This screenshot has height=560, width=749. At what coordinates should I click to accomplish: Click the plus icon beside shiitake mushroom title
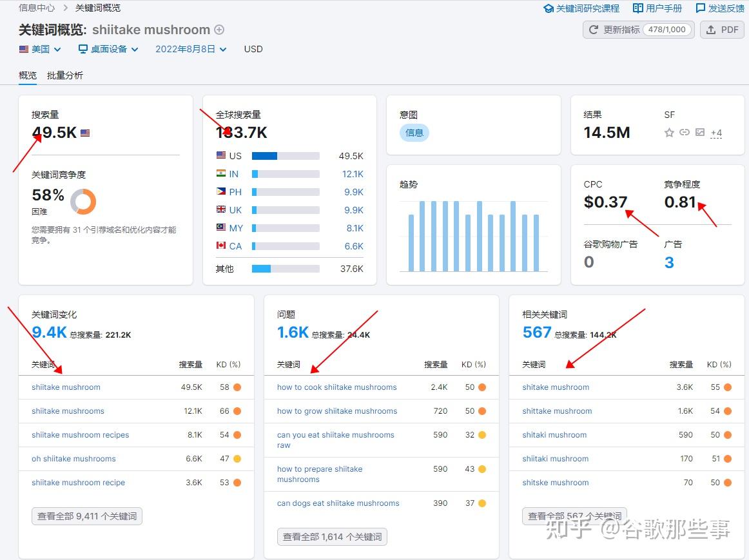[x=219, y=30]
